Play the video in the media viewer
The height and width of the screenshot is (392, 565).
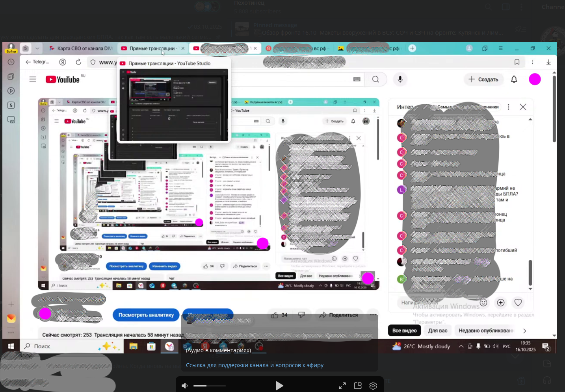tap(279, 386)
